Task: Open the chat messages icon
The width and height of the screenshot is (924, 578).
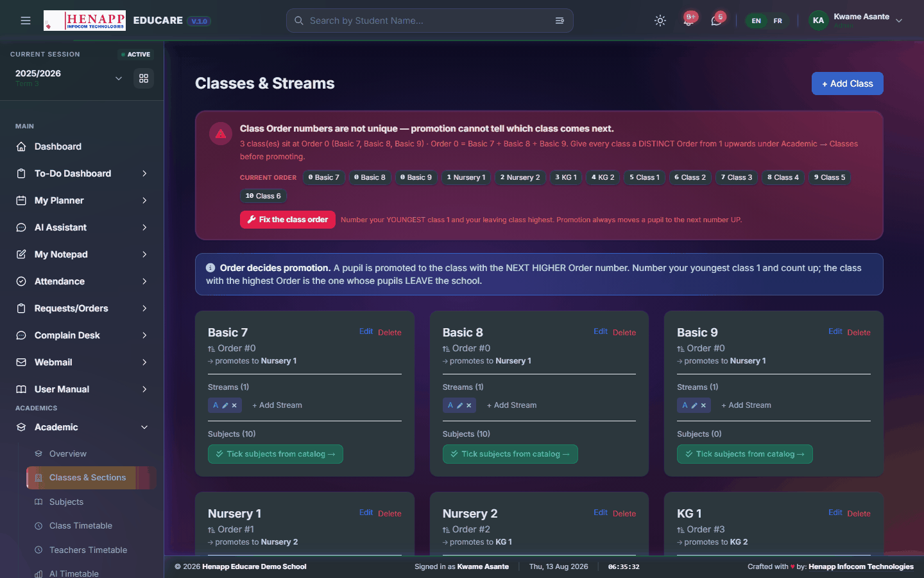Action: [x=716, y=21]
